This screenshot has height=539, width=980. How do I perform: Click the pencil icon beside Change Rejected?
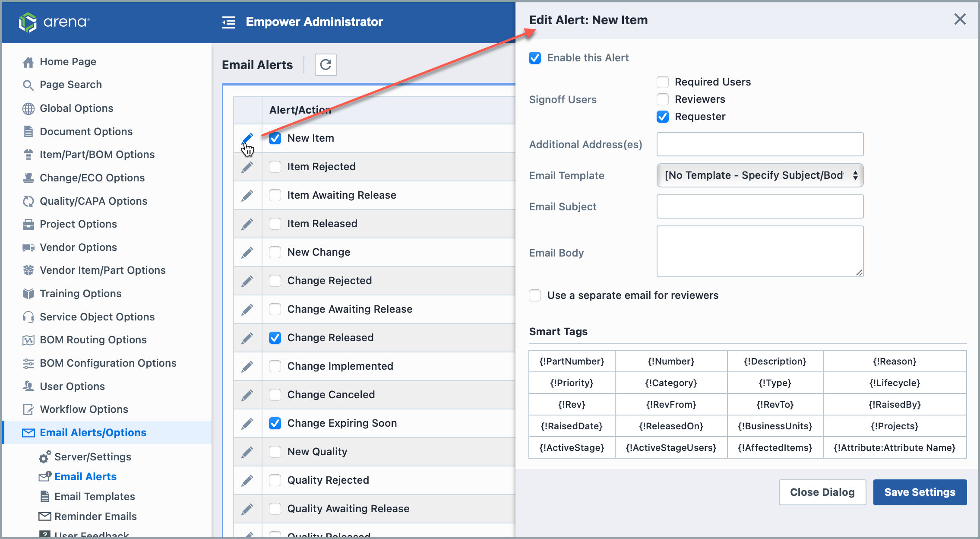tap(247, 281)
